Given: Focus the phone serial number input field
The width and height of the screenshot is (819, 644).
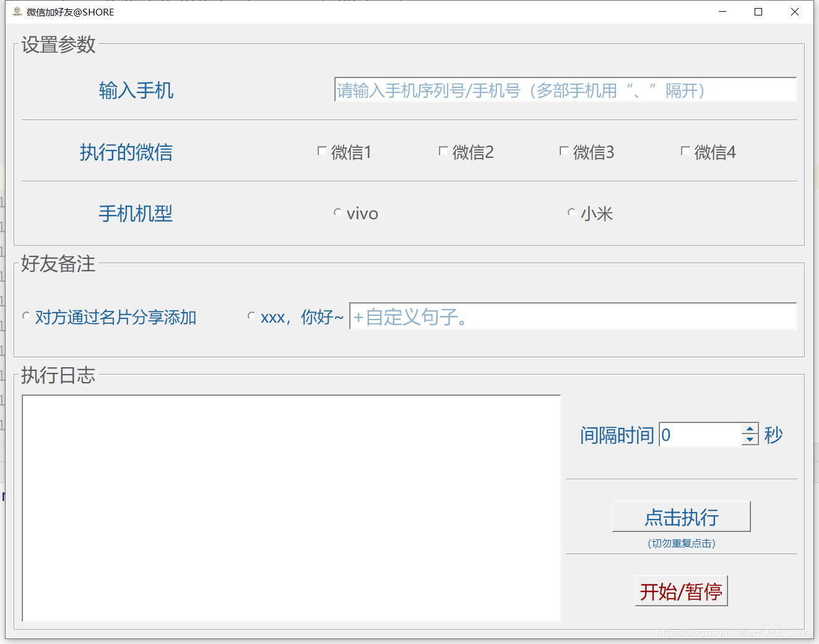Looking at the screenshot, I should click(565, 90).
